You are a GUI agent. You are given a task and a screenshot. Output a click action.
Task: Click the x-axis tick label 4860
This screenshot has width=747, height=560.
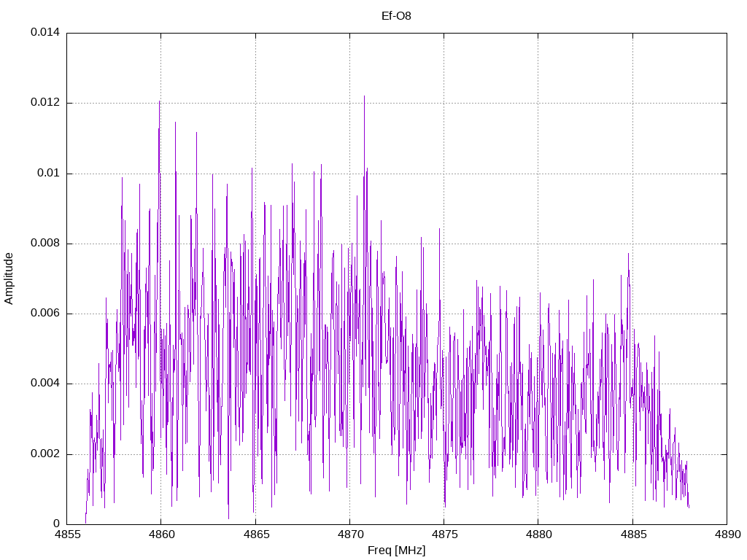pyautogui.click(x=161, y=534)
